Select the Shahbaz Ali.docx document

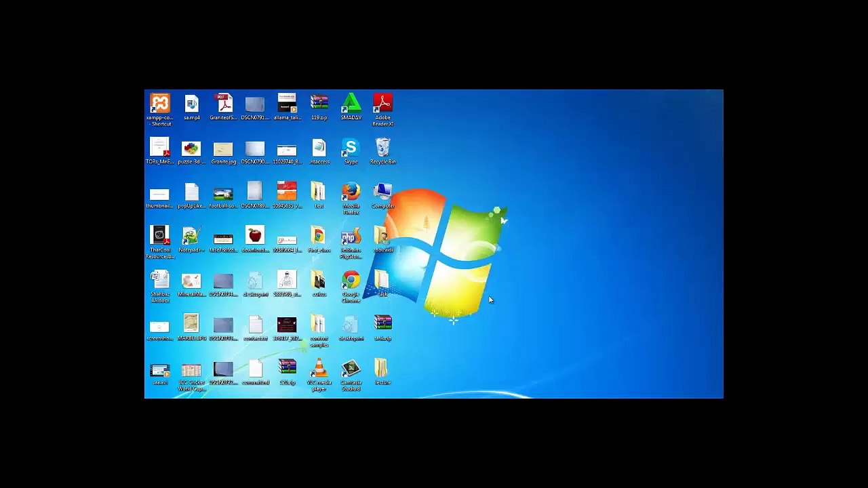[x=160, y=280]
